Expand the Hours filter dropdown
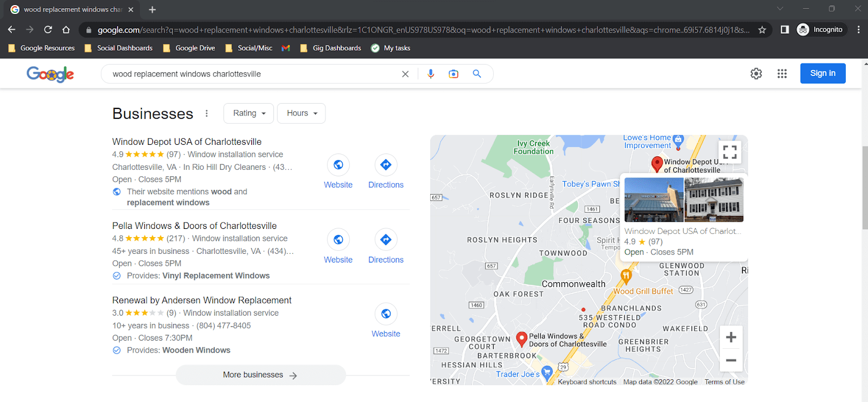Viewport: 868px width, 402px height. (x=302, y=113)
